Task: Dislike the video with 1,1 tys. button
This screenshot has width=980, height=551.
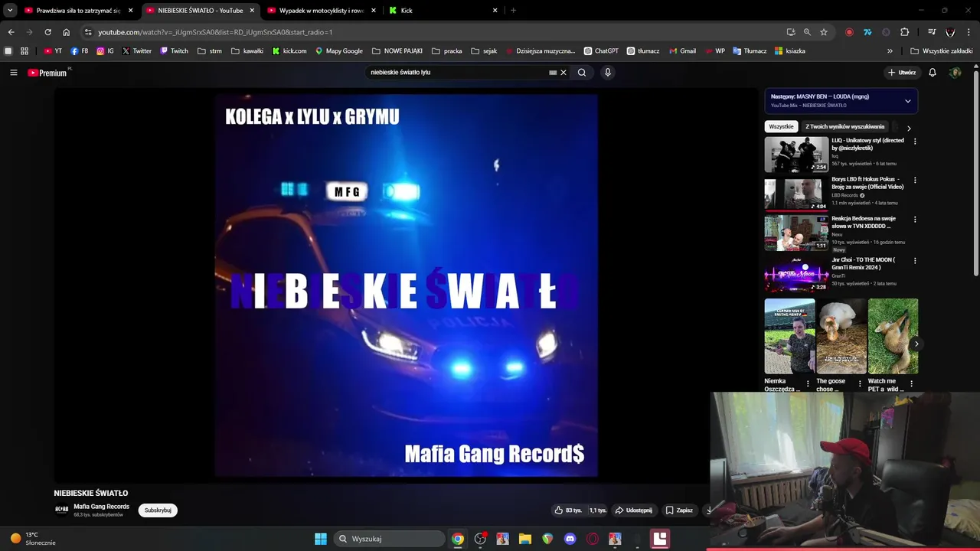Action: (x=597, y=510)
